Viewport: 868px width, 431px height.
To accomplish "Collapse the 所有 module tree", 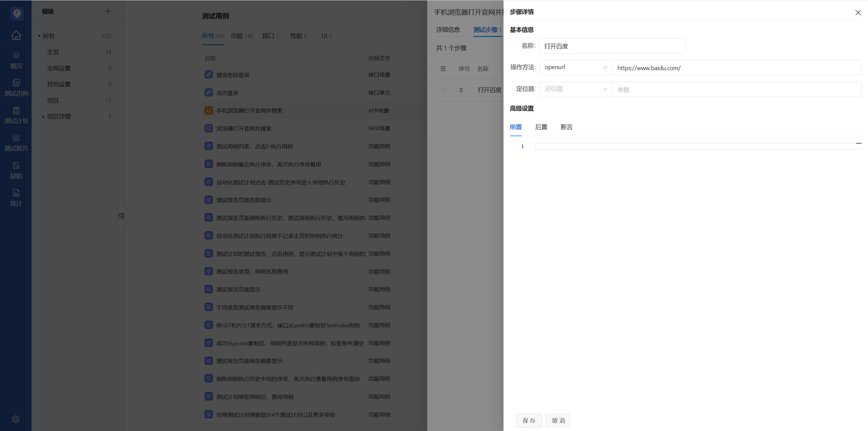I will [x=39, y=36].
